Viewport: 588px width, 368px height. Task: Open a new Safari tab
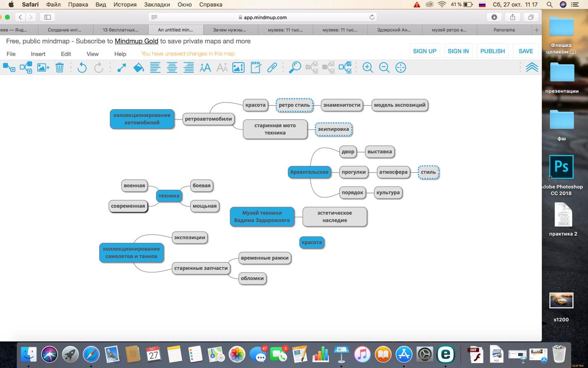(536, 30)
